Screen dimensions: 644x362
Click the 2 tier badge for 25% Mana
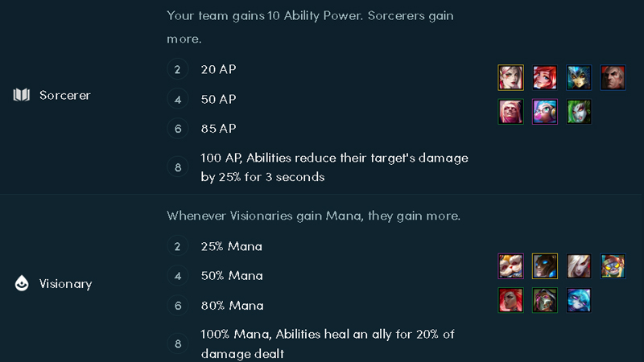(x=178, y=246)
